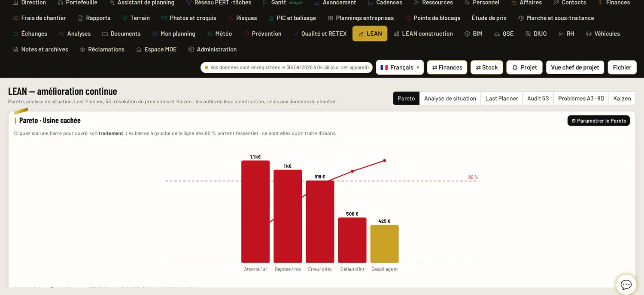
Task: Click the Météo cloud icon
Action: tap(210, 34)
